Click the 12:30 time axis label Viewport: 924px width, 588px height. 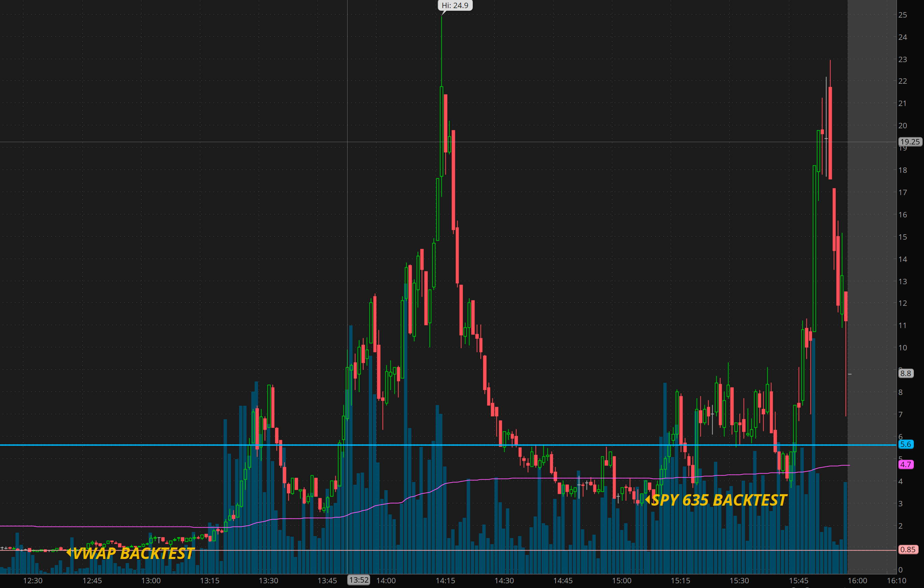pyautogui.click(x=33, y=581)
